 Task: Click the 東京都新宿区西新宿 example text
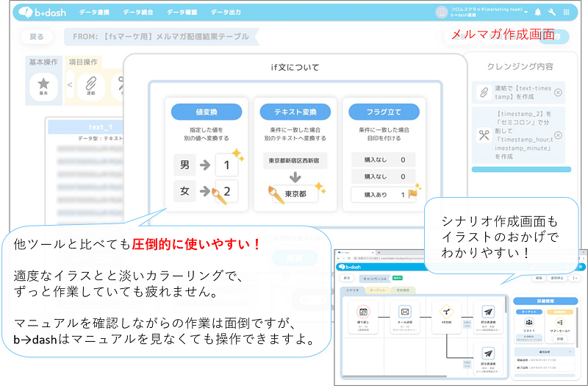(295, 160)
